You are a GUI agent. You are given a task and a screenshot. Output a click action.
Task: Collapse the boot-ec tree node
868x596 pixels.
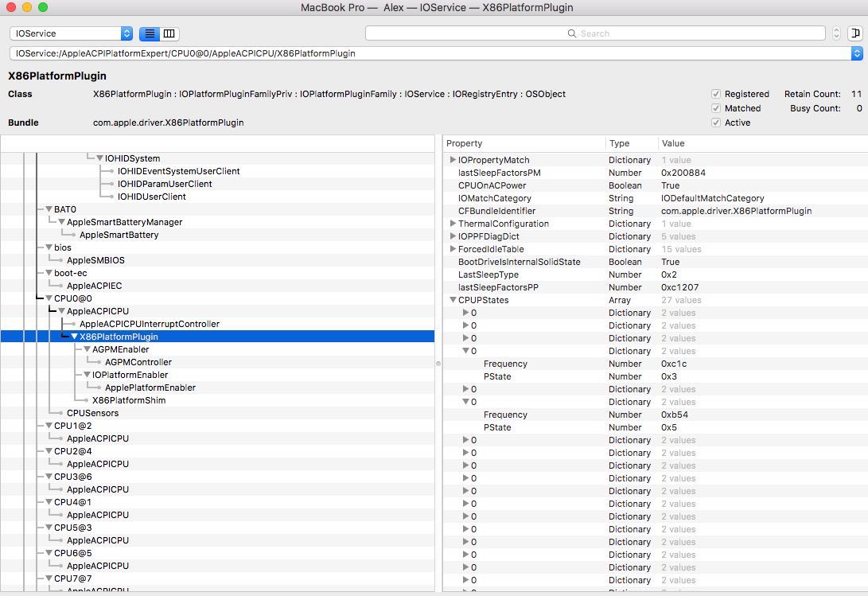(x=49, y=273)
